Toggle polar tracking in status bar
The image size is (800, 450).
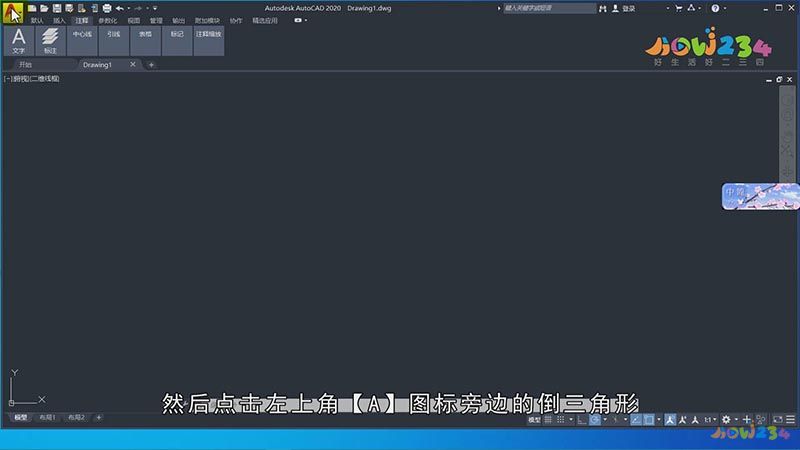coord(595,419)
